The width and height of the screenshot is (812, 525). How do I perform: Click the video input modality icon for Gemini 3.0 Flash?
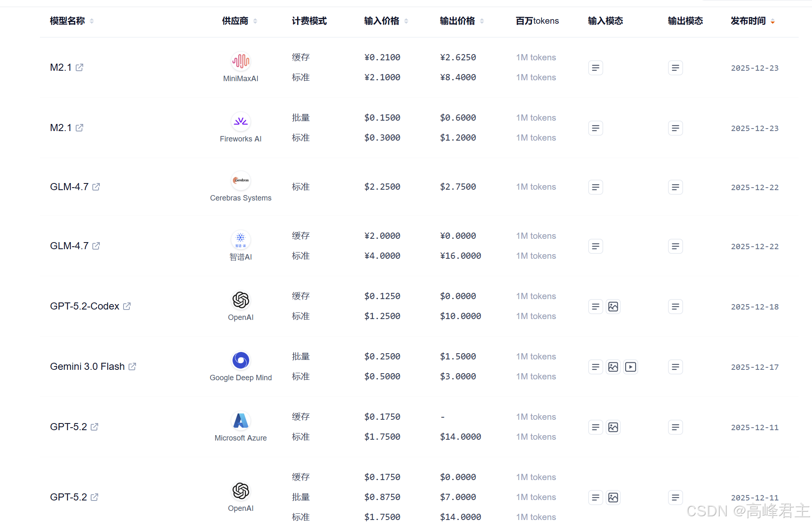point(631,367)
